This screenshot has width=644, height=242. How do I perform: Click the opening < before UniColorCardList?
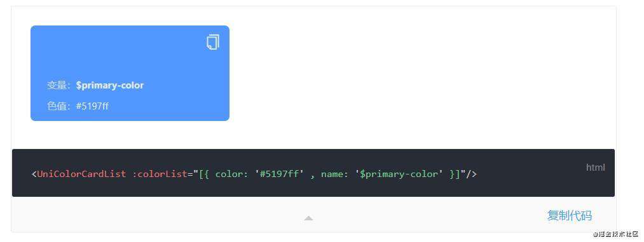click(x=34, y=174)
